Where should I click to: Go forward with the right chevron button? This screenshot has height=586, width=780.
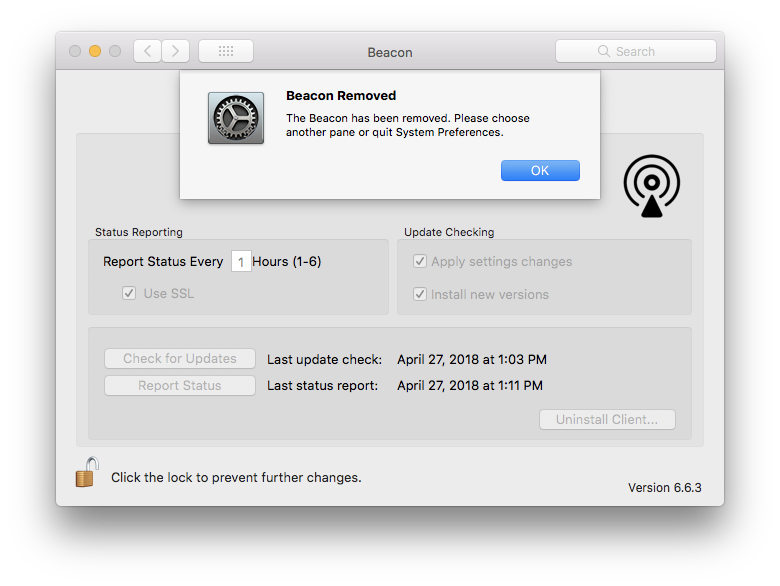pos(176,51)
